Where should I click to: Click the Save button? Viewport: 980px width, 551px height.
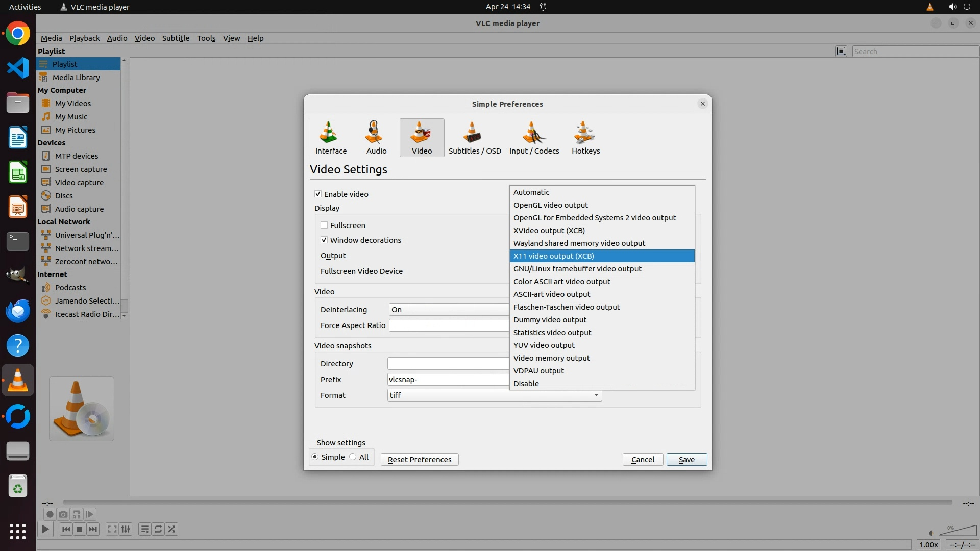click(x=686, y=460)
